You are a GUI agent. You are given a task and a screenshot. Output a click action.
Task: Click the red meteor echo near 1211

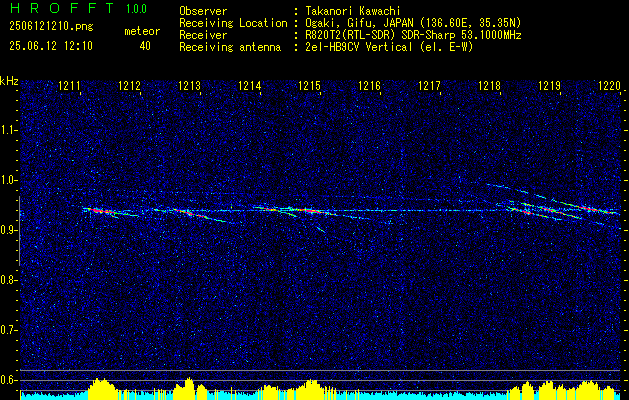click(100, 211)
